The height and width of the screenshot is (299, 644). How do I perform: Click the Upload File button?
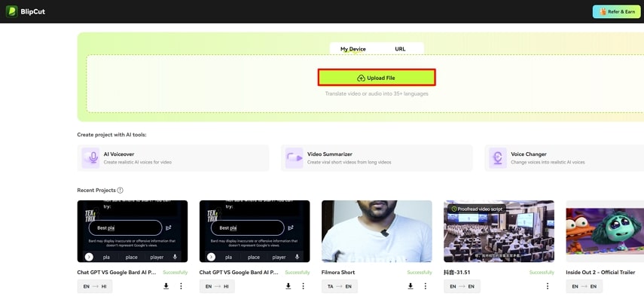click(376, 78)
